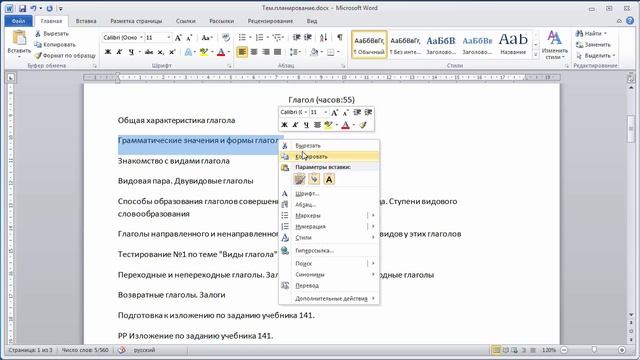Switch to the Разметка страницы tab

tap(136, 21)
